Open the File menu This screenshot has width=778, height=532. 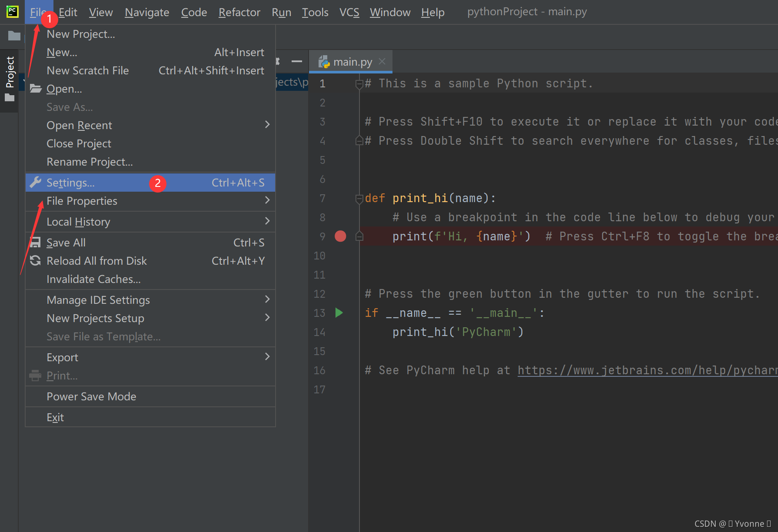click(x=38, y=12)
